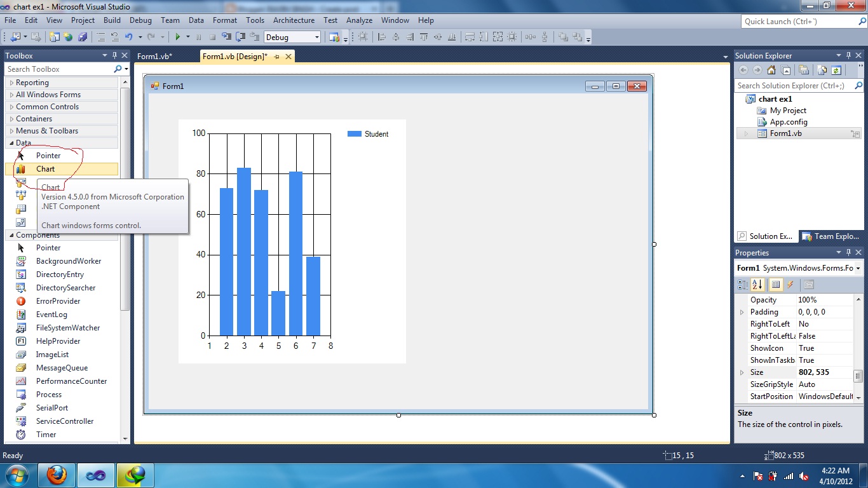Click the Stop Debugging square icon
Screen dimensions: 868x488
click(x=212, y=37)
